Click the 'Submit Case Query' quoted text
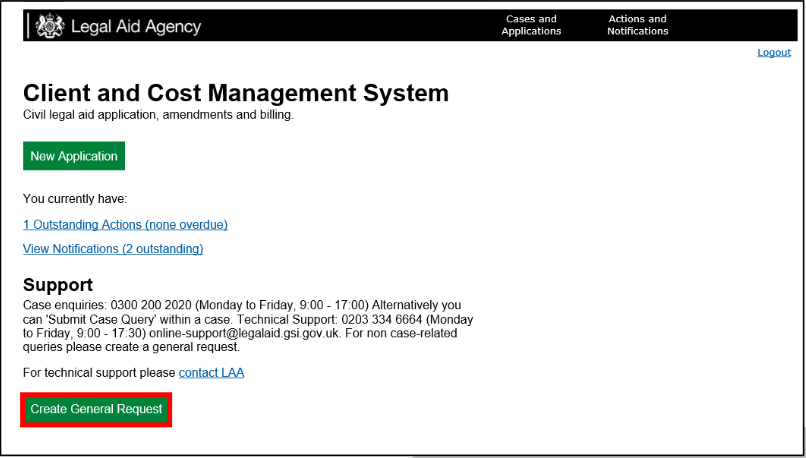This screenshot has width=806, height=458. (x=89, y=319)
